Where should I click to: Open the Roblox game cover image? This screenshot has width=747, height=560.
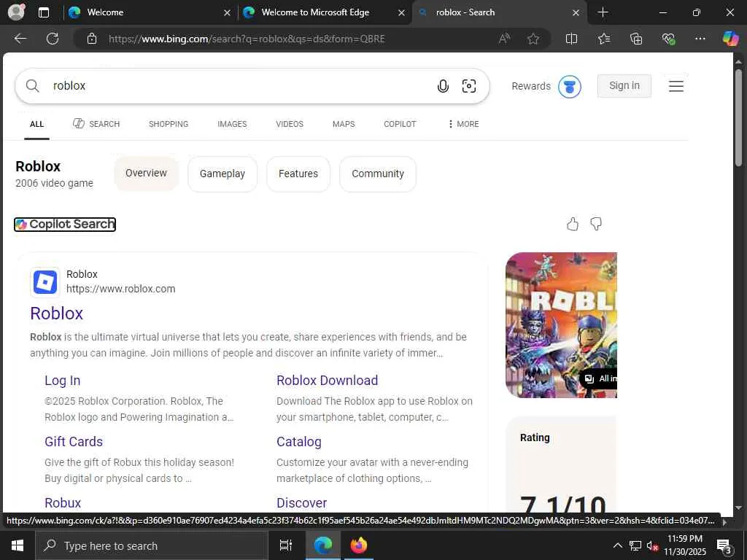561,325
